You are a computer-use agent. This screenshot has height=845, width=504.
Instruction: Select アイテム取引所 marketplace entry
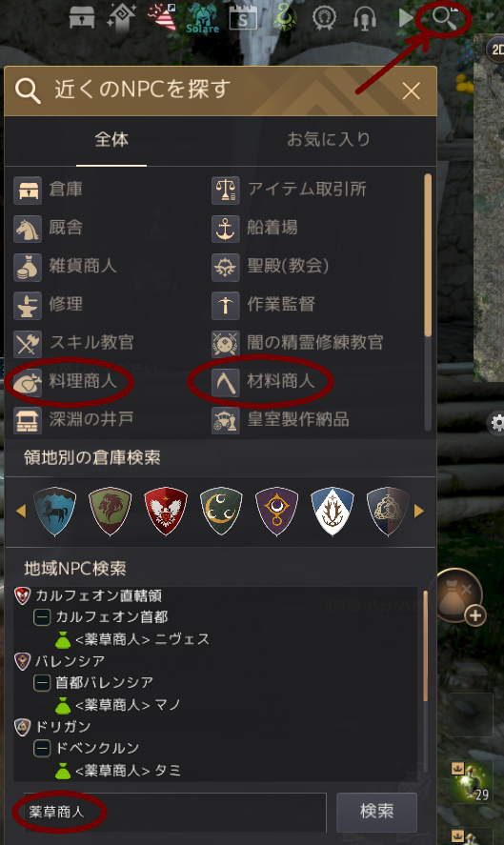tap(290, 190)
